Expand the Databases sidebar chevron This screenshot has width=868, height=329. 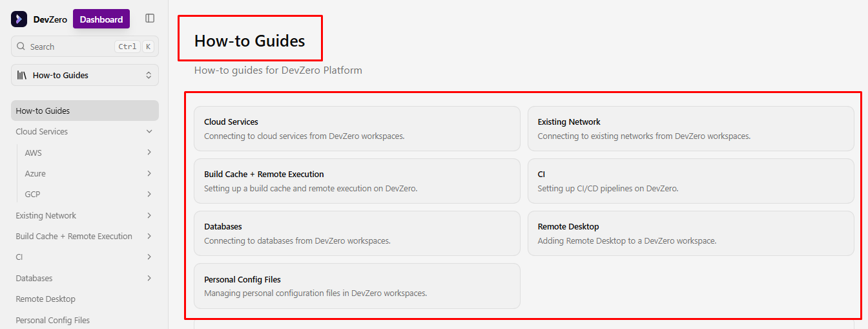[x=149, y=278]
